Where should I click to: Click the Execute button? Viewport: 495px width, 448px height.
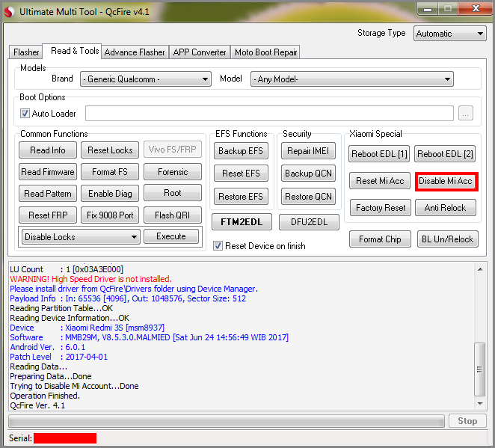[x=171, y=236]
